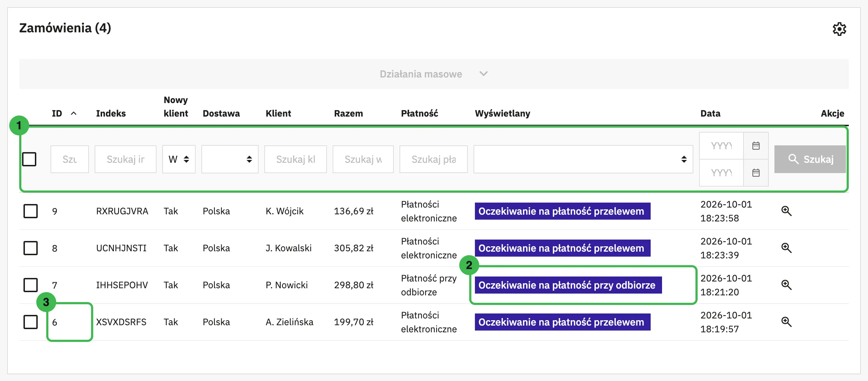
Task: Focus the Płatność search field
Action: click(434, 159)
